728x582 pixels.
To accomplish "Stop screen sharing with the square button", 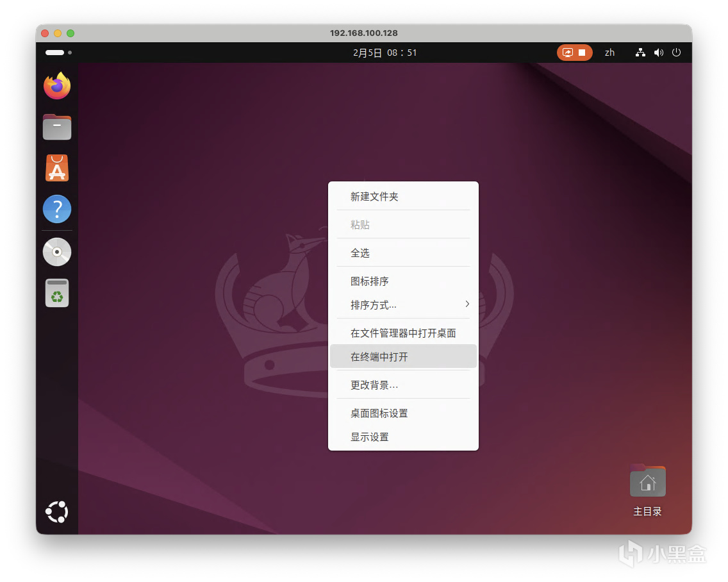I will pos(582,53).
